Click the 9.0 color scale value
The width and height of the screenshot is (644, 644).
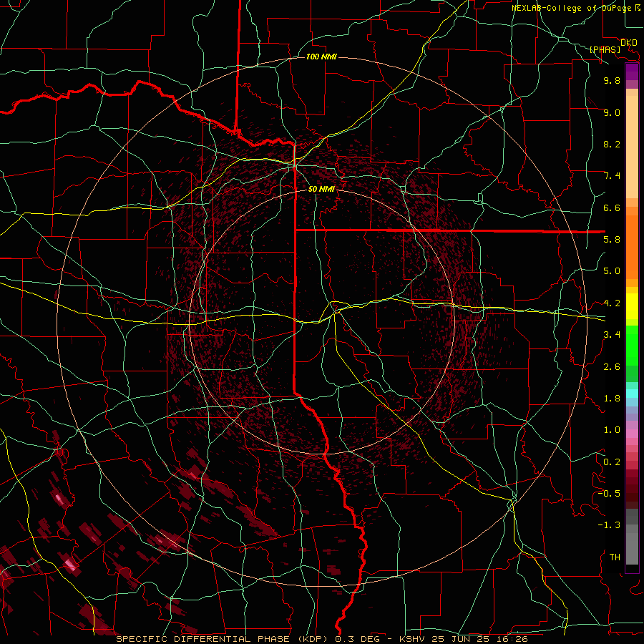(612, 112)
